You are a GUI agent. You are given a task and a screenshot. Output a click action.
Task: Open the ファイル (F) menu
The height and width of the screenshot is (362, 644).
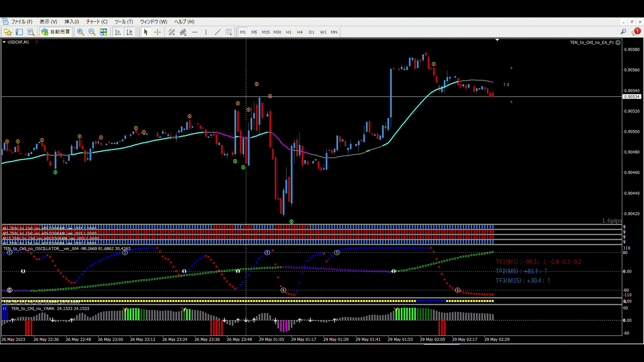(x=22, y=21)
